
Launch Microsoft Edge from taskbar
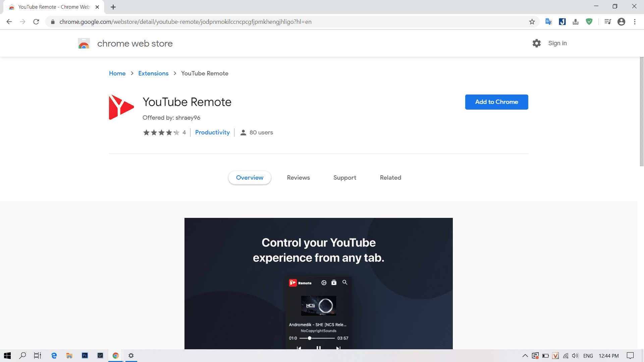click(x=54, y=356)
